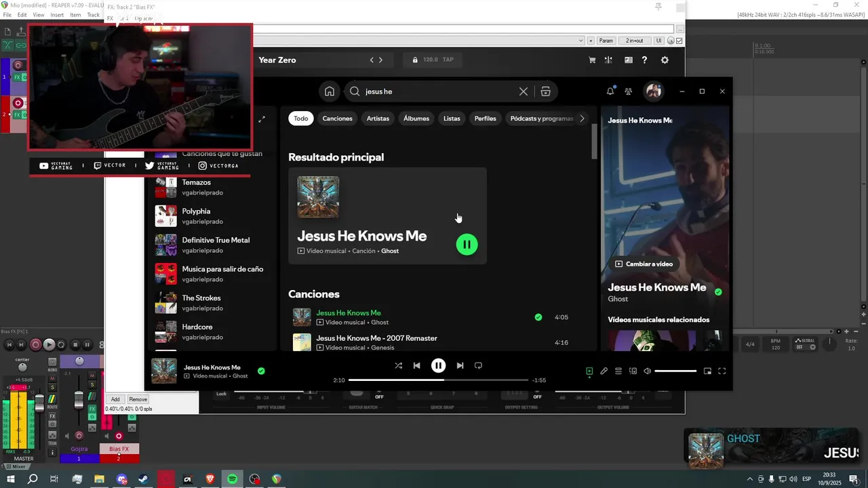Image resolution: width=868 pixels, height=488 pixels.
Task: Click saved checkmark on Jesus He Knows Me row
Action: point(538,317)
